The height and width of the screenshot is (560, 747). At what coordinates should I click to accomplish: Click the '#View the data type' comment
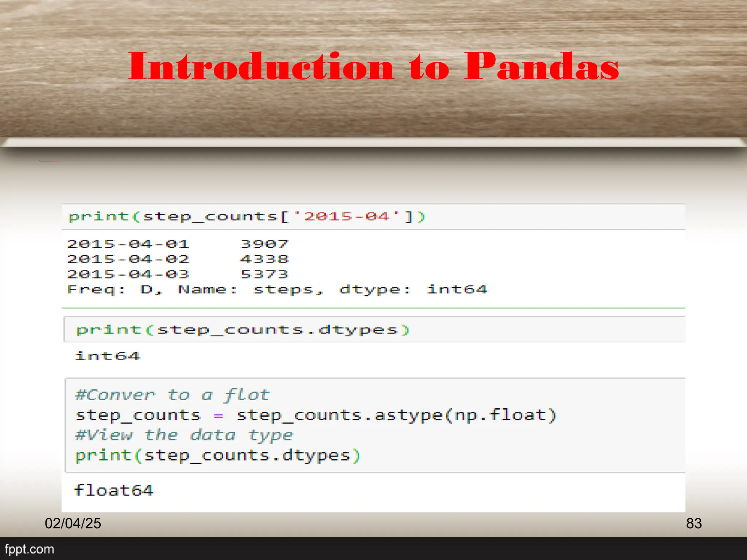point(184,435)
